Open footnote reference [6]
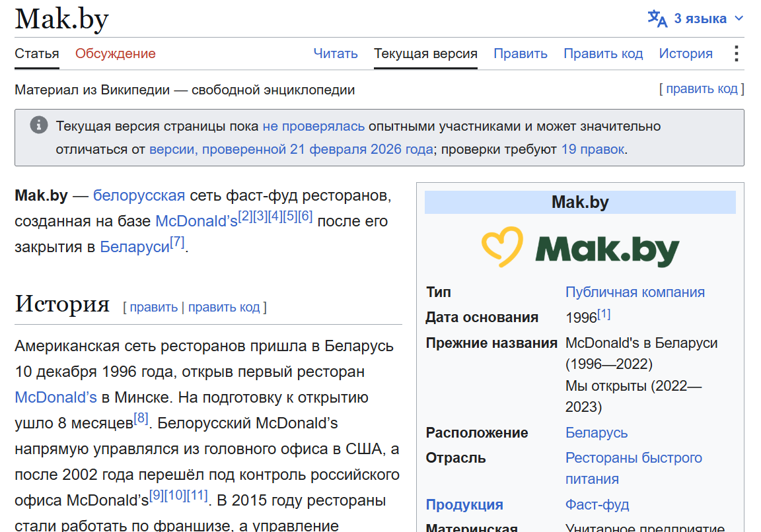The image size is (761, 532). coord(305,216)
